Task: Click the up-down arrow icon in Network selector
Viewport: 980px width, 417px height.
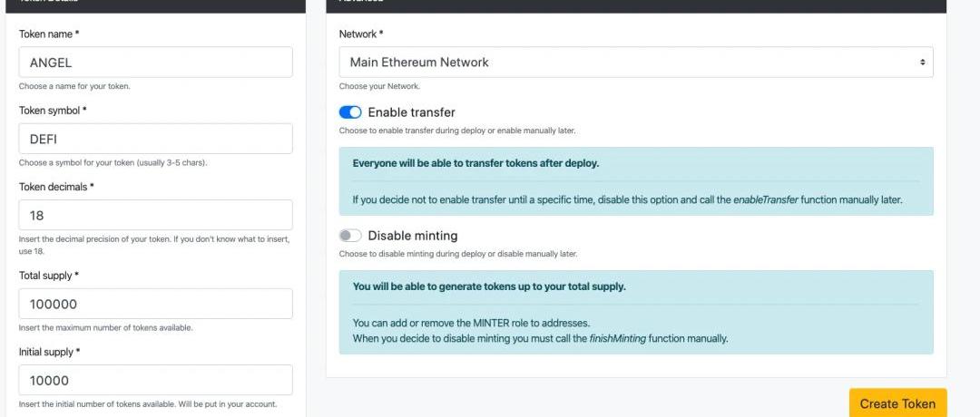Action: 922,63
